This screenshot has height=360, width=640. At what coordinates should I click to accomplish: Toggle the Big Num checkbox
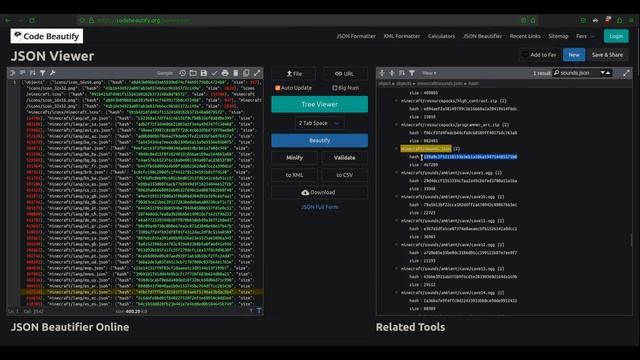335,88
